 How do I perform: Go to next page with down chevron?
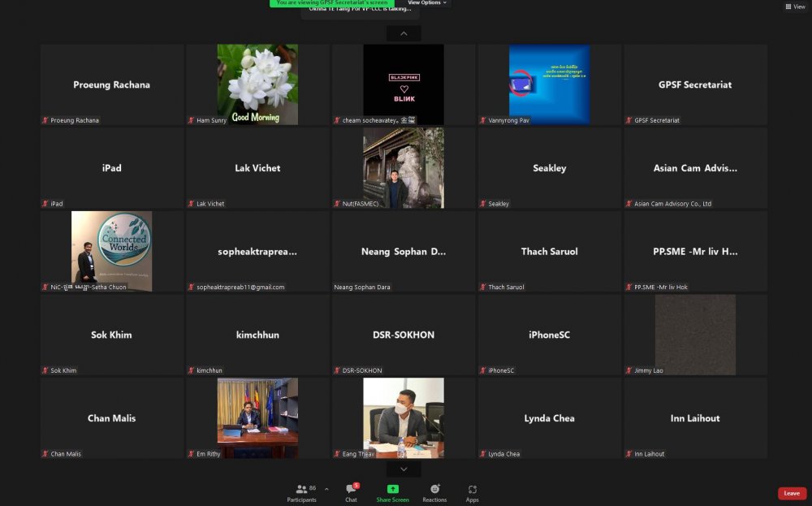pyautogui.click(x=404, y=469)
